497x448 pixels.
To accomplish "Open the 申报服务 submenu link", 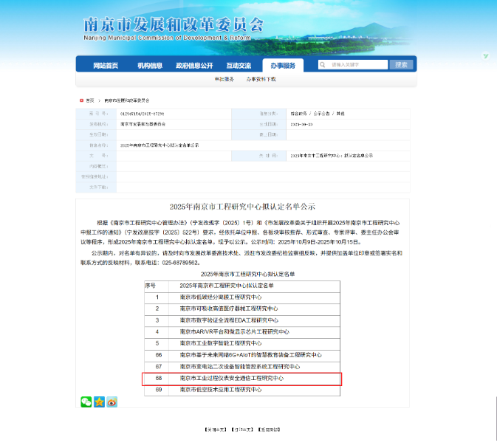I will (224, 79).
